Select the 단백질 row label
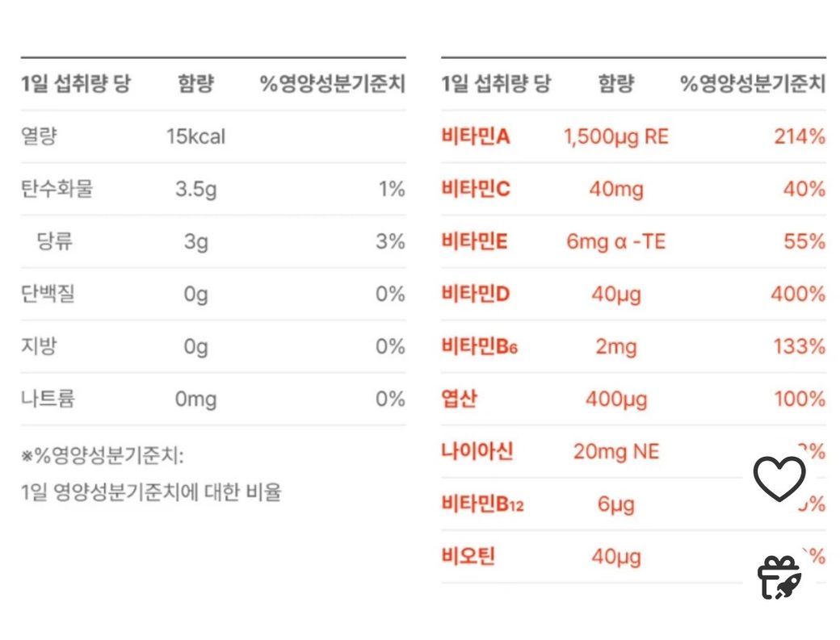This screenshot has height=640, width=840. [48, 294]
